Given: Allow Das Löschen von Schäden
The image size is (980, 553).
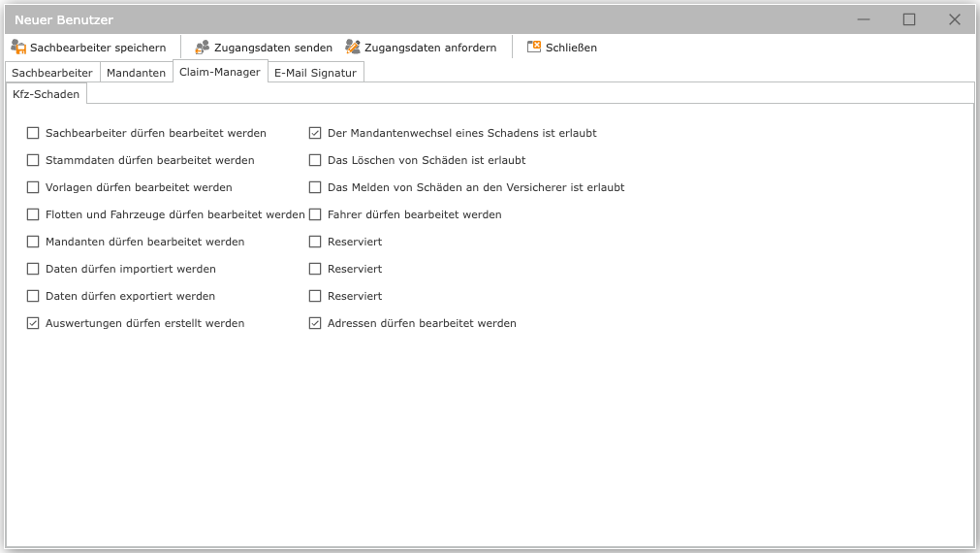Looking at the screenshot, I should 315,160.
